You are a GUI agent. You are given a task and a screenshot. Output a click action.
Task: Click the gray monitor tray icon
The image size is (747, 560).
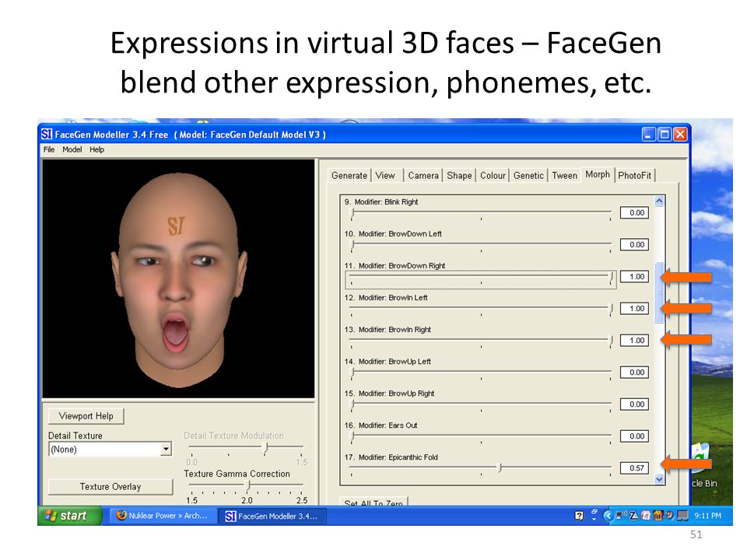click(x=683, y=516)
